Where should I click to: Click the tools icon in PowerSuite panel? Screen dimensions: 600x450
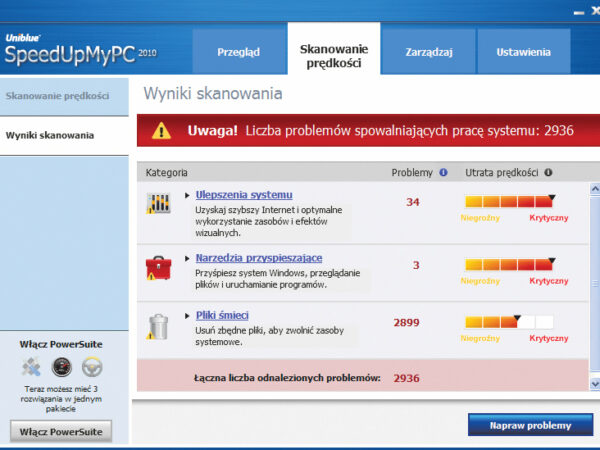pos(32,368)
